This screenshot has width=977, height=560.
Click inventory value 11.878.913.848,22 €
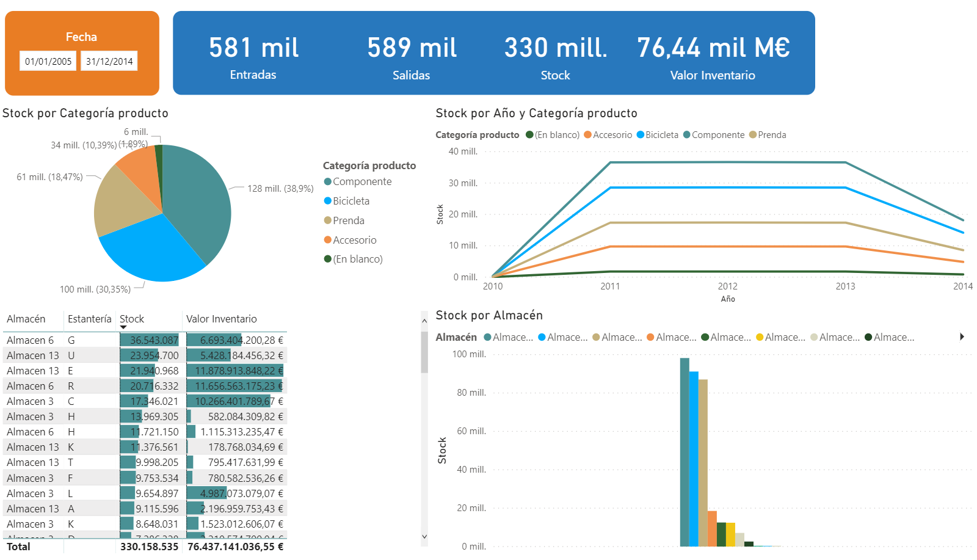tap(239, 371)
